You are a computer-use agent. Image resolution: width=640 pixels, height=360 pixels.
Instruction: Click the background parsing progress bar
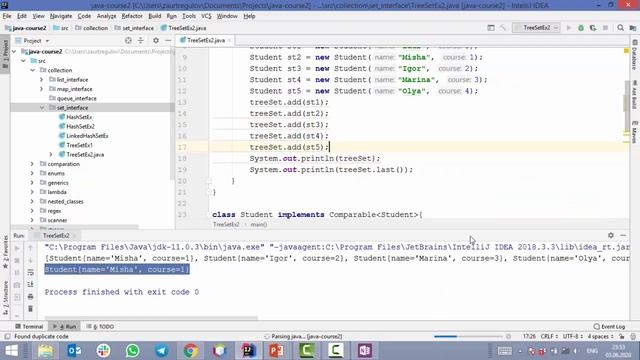[469, 337]
